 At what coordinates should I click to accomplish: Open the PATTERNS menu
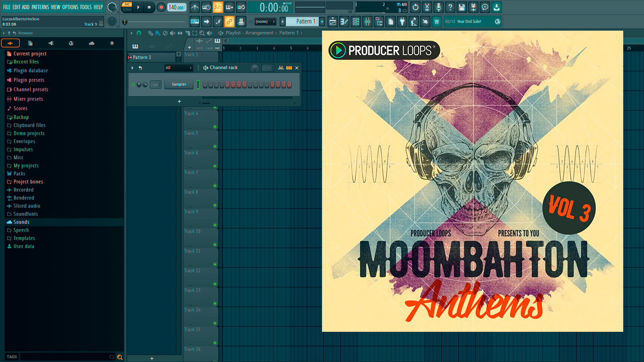pos(40,7)
